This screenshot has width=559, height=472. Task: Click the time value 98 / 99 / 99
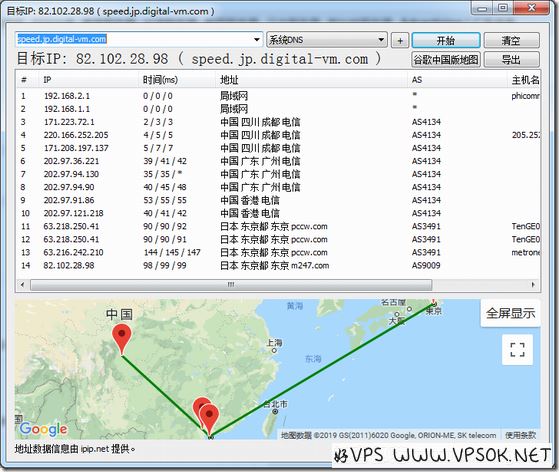tap(165, 266)
